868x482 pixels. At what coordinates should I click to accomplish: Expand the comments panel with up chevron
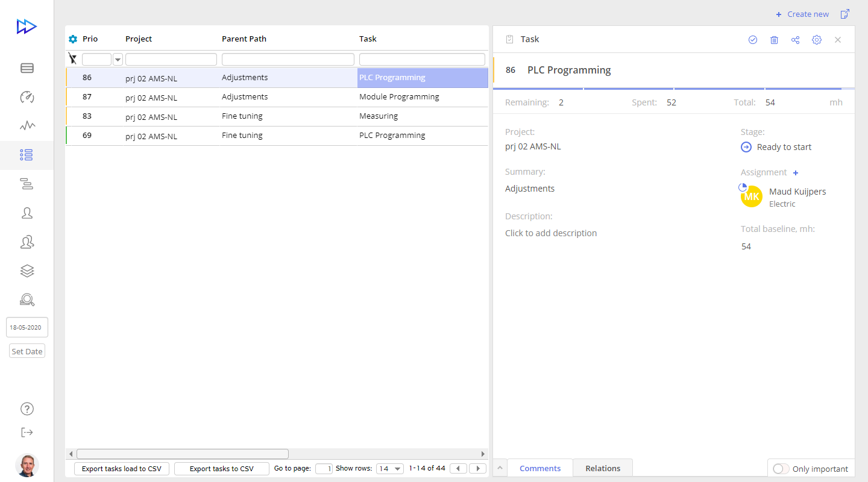500,468
